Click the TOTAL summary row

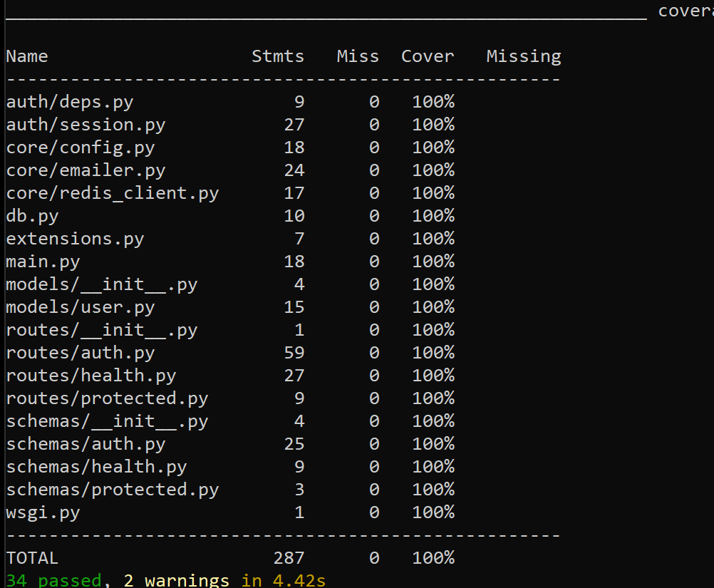[31, 557]
